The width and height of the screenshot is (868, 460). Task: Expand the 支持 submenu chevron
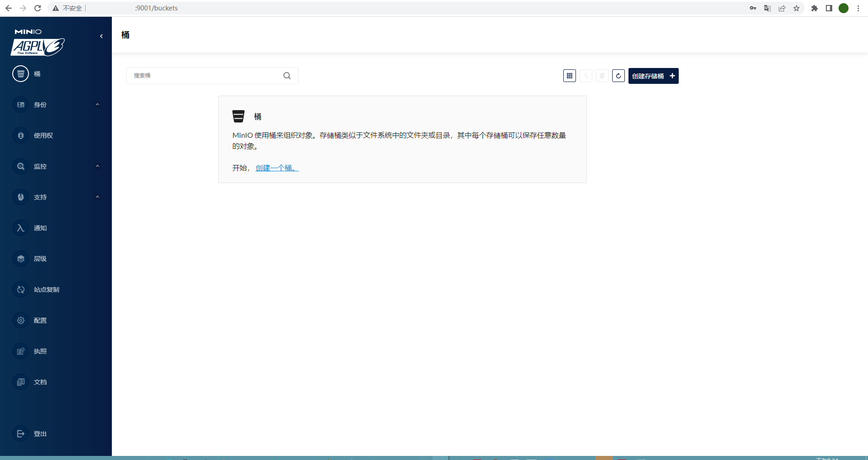coord(97,197)
